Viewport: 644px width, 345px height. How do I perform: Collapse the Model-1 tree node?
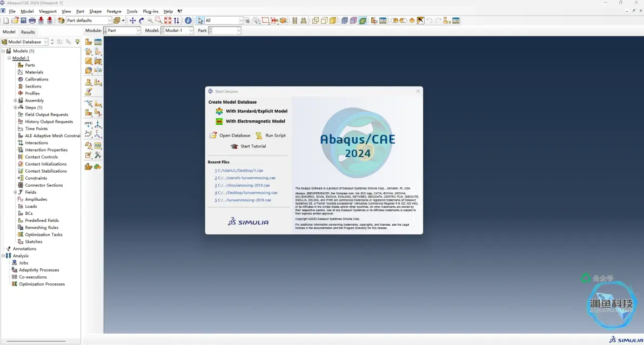click(x=9, y=58)
